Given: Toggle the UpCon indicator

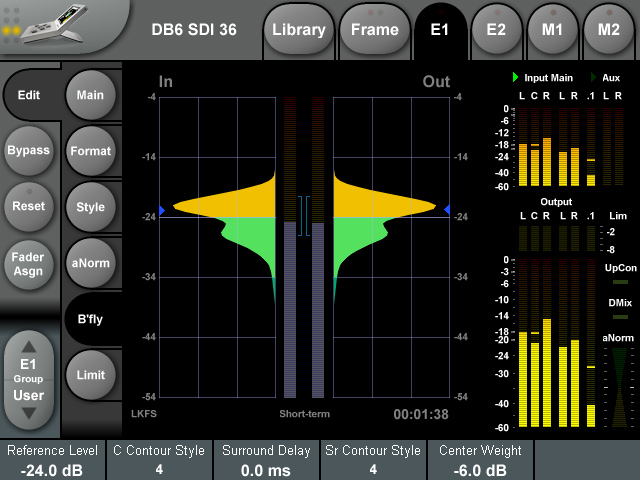Looking at the screenshot, I should coord(620,282).
